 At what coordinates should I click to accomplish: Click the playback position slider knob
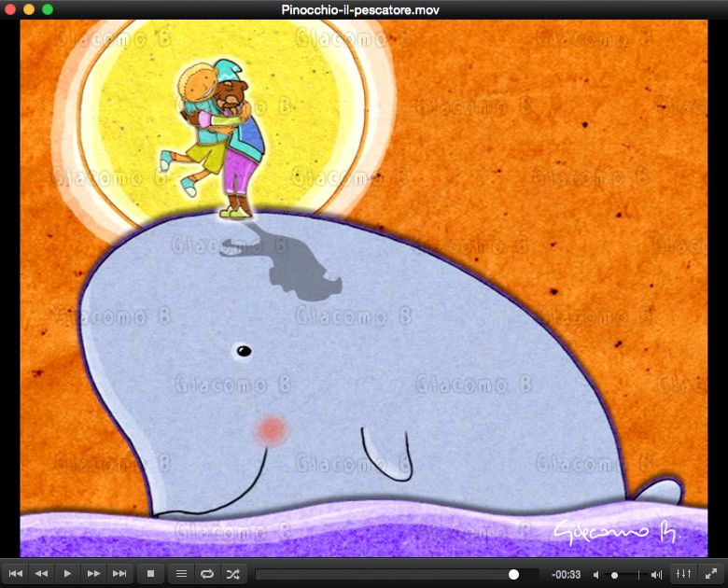(x=513, y=575)
